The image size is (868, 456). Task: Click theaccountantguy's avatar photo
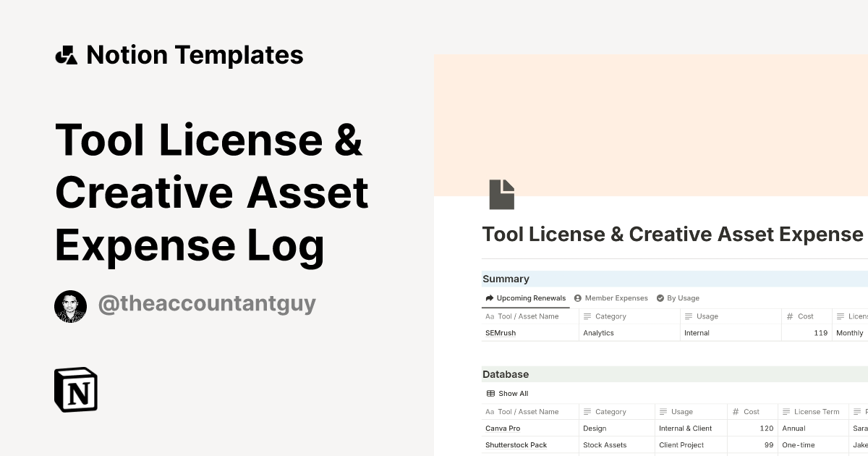tap(70, 305)
